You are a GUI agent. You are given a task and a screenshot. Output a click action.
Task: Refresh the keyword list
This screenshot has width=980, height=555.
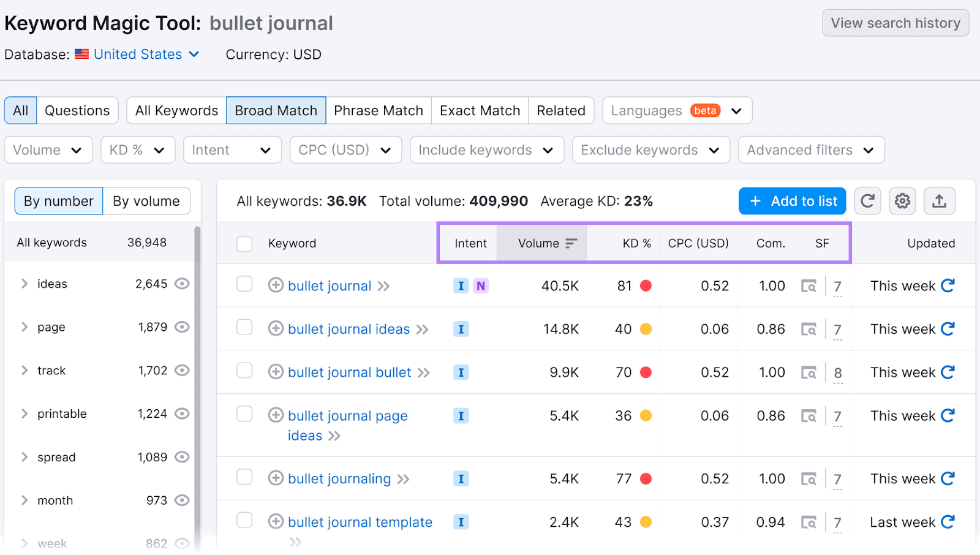click(867, 201)
